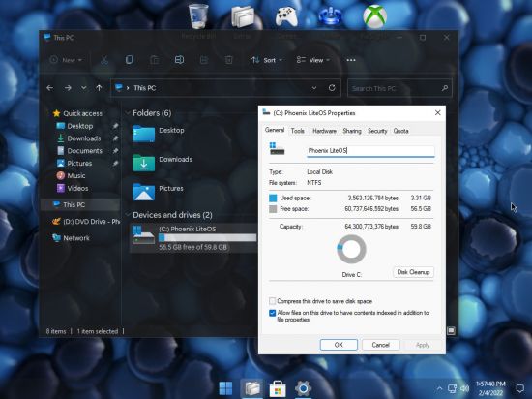This screenshot has height=399, width=532.
Task: Click Cancel in Properties dialog
Action: (381, 345)
